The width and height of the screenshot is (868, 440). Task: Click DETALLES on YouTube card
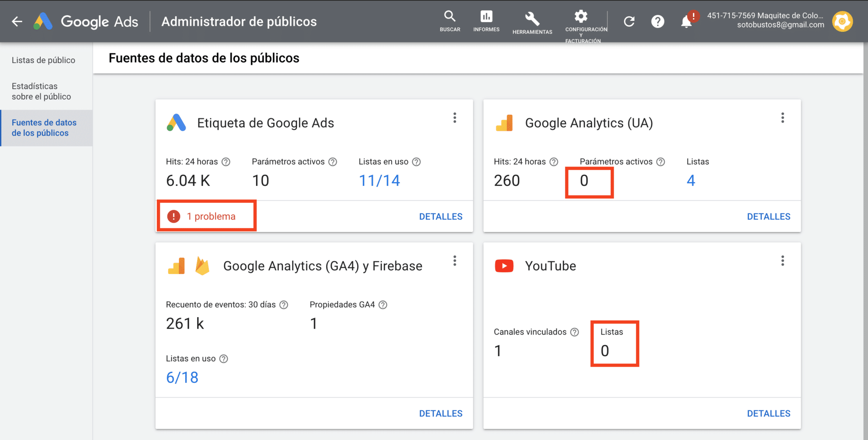click(x=768, y=413)
